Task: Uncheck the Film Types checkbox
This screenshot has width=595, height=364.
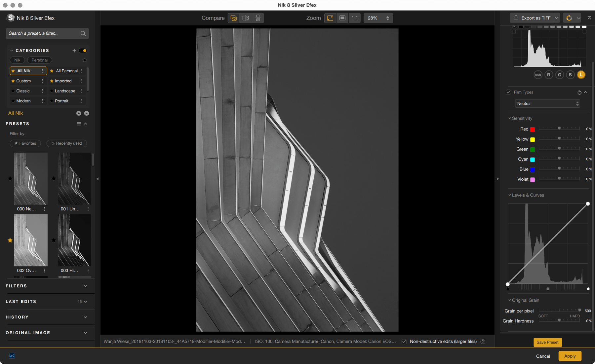Action: [x=508, y=92]
